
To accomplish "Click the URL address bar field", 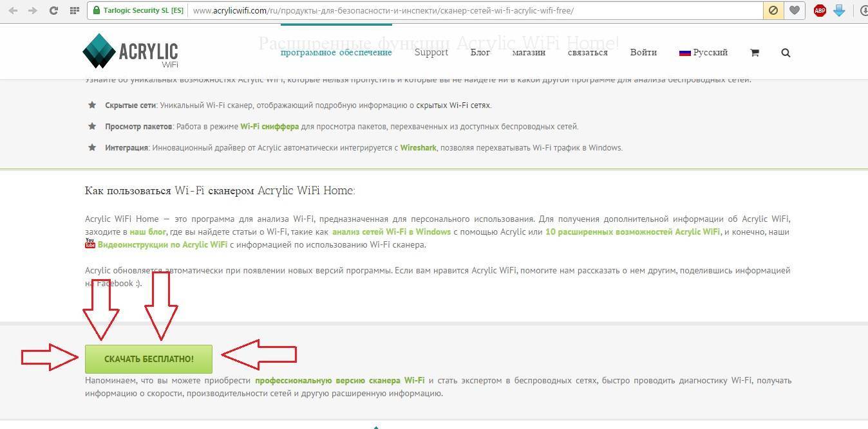I will [x=451, y=11].
